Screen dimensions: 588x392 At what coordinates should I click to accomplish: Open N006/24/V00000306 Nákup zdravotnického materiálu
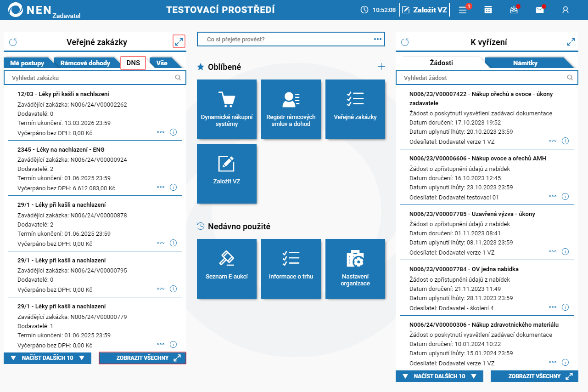[484, 324]
